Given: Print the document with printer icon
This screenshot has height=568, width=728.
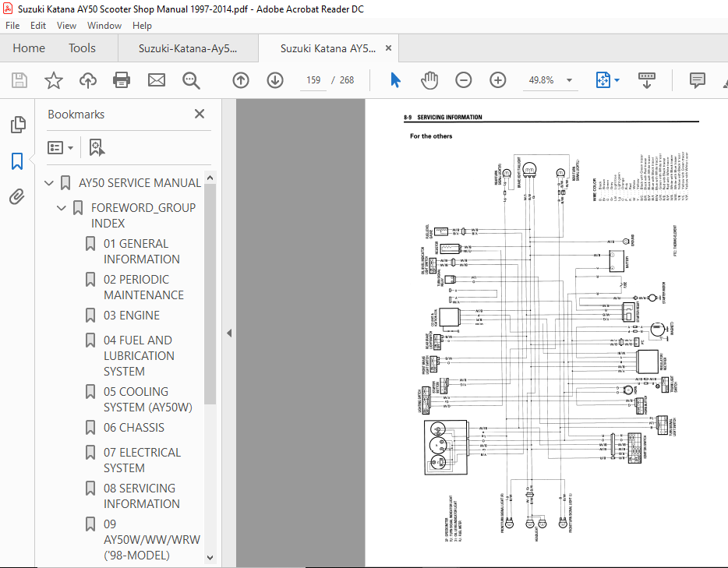Looking at the screenshot, I should pos(122,80).
